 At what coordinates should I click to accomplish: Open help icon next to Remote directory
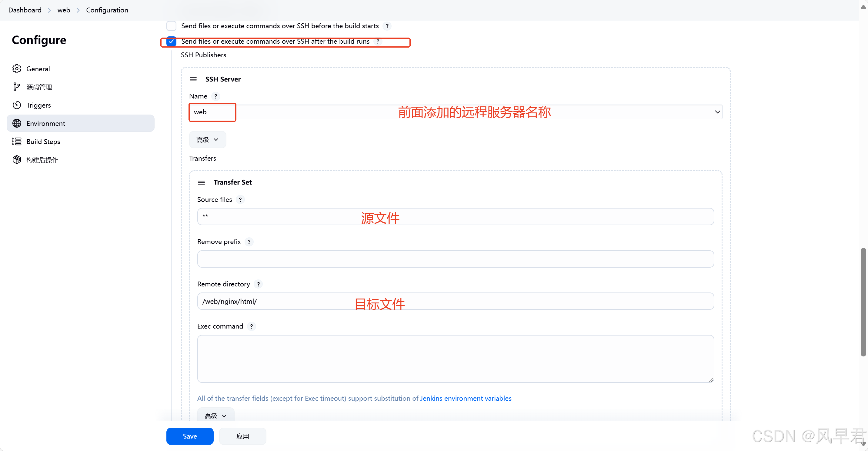pos(259,284)
